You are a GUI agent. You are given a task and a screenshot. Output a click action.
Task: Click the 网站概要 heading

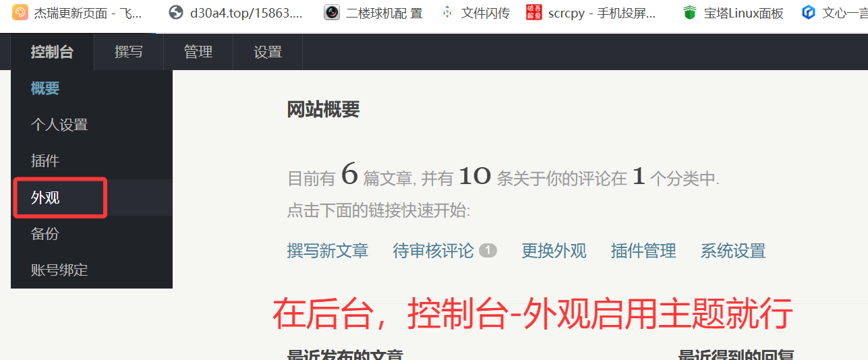(x=324, y=109)
